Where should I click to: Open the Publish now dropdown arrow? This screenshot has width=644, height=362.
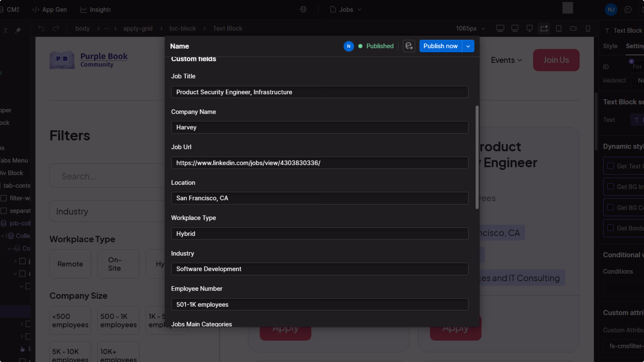click(468, 46)
